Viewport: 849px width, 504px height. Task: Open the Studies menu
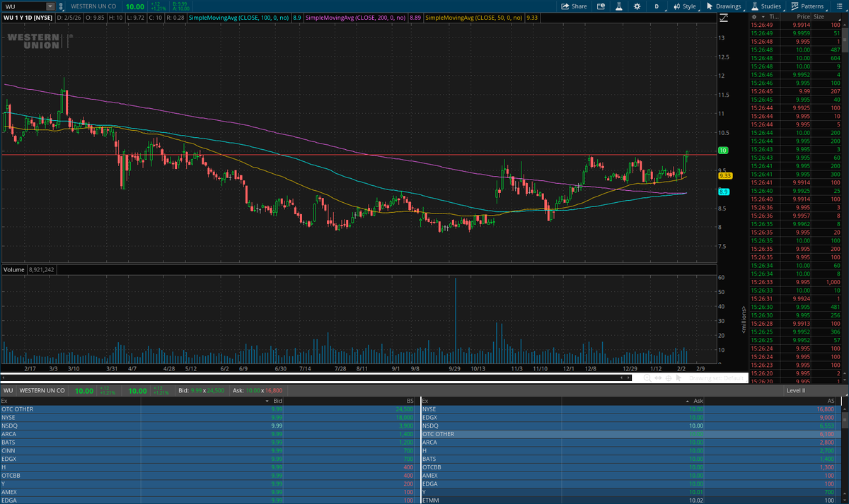766,6
